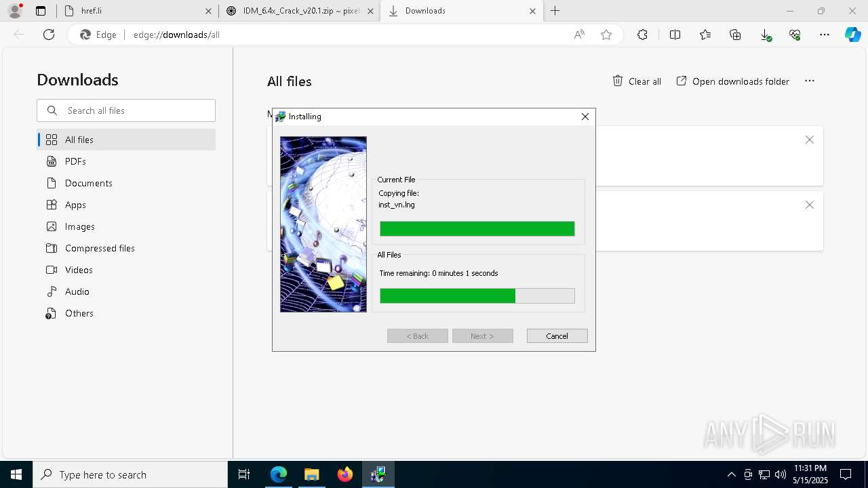Open the Extensions puzzle icon
Image resolution: width=868 pixels, height=488 pixels.
tap(643, 35)
